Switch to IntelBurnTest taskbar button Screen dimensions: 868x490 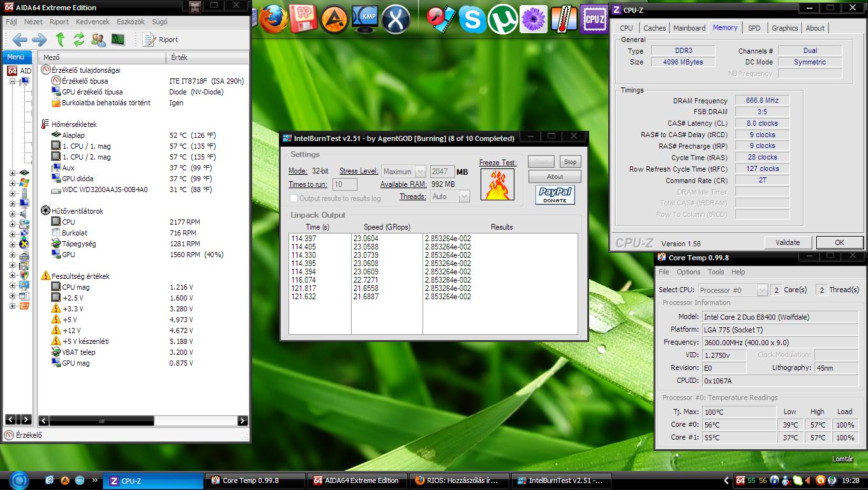(x=562, y=480)
